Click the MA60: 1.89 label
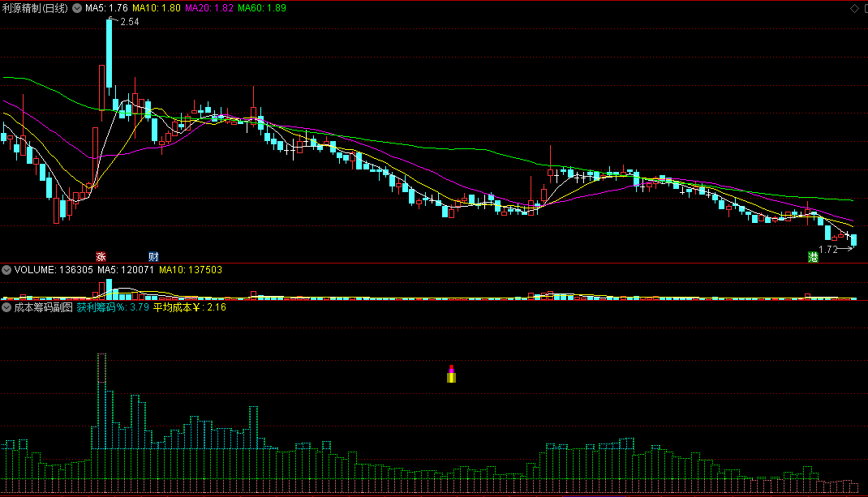 point(262,8)
